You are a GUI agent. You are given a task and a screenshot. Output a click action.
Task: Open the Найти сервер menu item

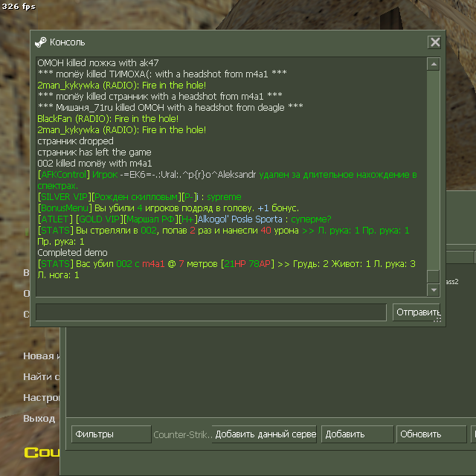tap(42, 377)
